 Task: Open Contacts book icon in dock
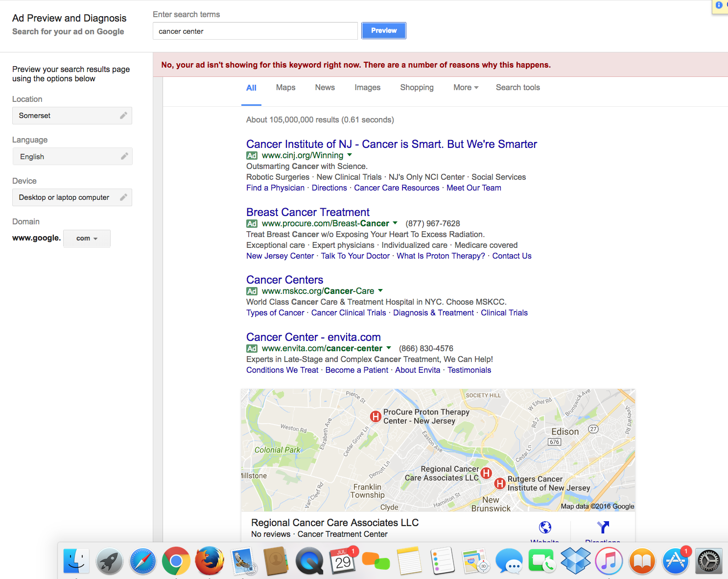(x=276, y=561)
